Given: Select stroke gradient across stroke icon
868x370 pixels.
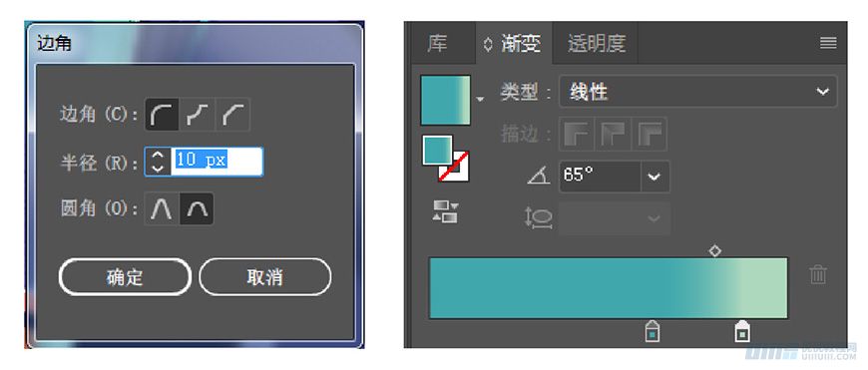Looking at the screenshot, I should coord(651,134).
